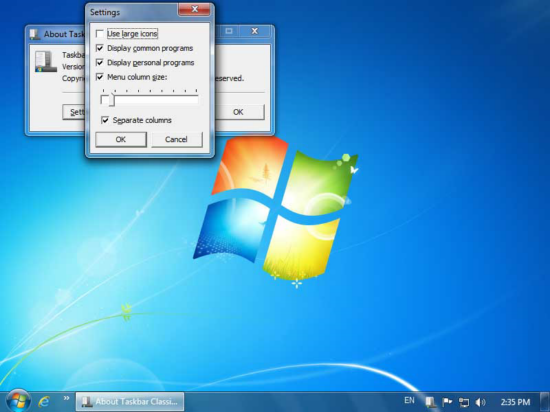The height and width of the screenshot is (412, 550).
Task: Close the About Taskbar window
Action: coord(255,31)
